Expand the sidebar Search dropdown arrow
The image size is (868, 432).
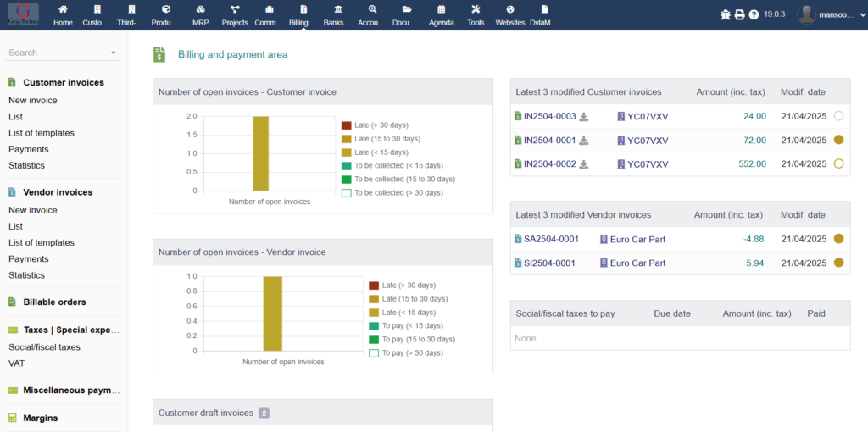[114, 53]
